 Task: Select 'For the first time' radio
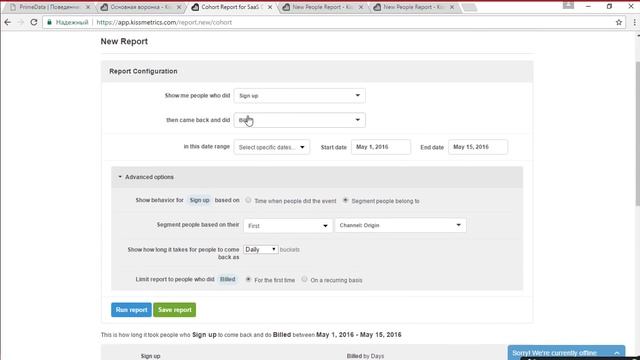(248, 280)
